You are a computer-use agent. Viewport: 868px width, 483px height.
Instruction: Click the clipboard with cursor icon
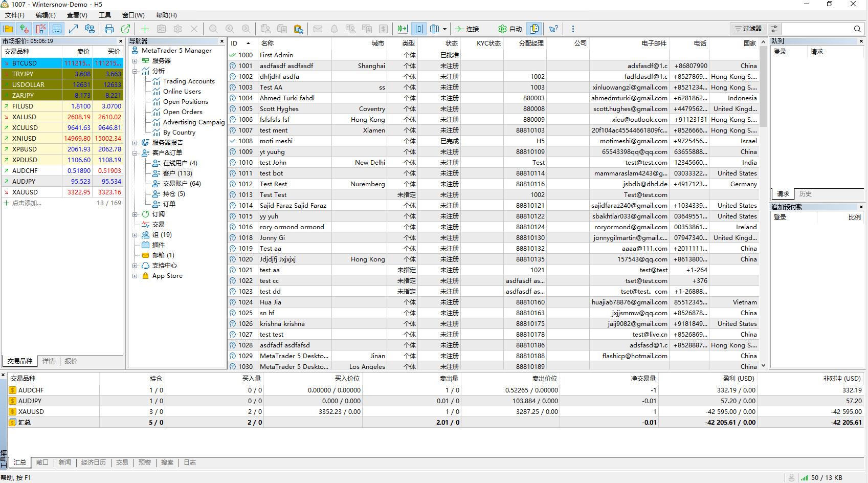299,29
